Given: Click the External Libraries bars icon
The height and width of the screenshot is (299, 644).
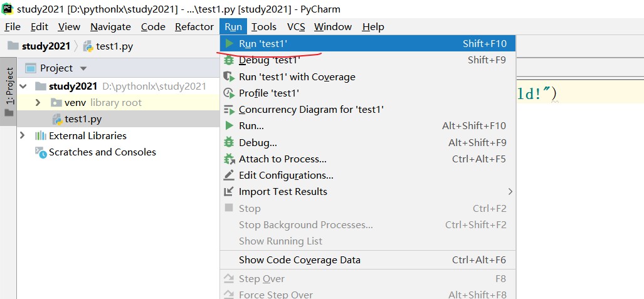Looking at the screenshot, I should [40, 135].
